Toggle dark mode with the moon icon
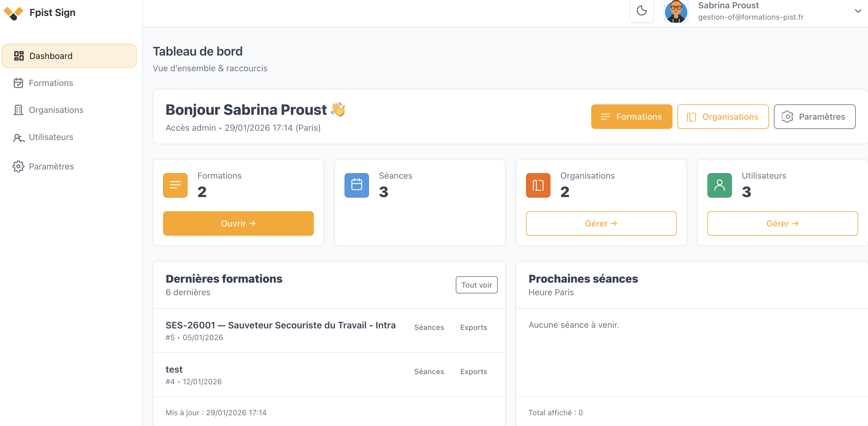Viewport: 868px width, 426px height. 641,11
